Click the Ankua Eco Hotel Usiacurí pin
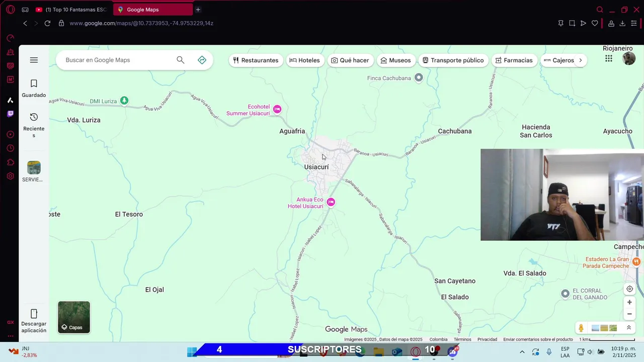The height and width of the screenshot is (362, 644). coord(331,202)
